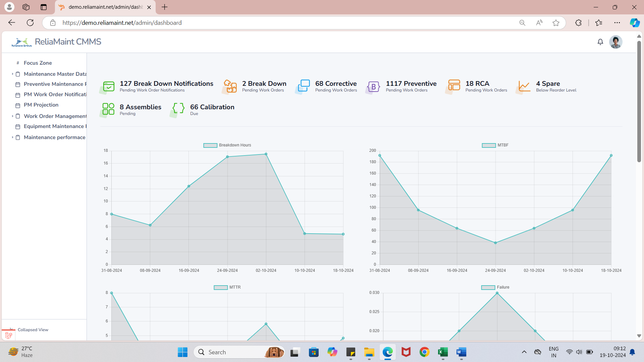This screenshot has width=644, height=362.
Task: Click the Corrective work orders blue icon
Action: tap(304, 86)
